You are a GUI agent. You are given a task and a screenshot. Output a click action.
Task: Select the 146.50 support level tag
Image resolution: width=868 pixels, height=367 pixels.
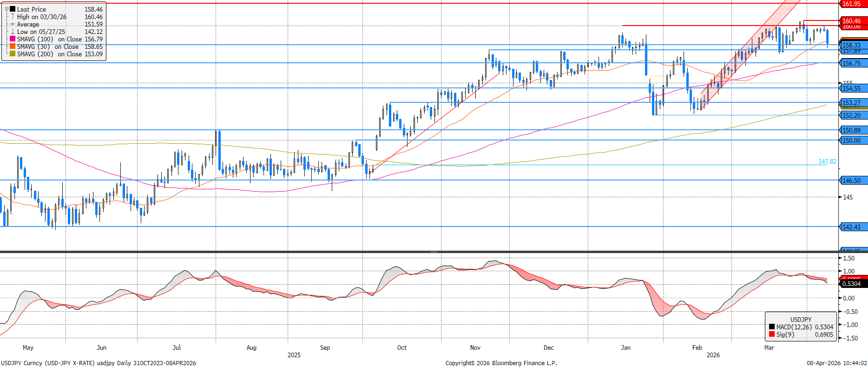click(852, 180)
